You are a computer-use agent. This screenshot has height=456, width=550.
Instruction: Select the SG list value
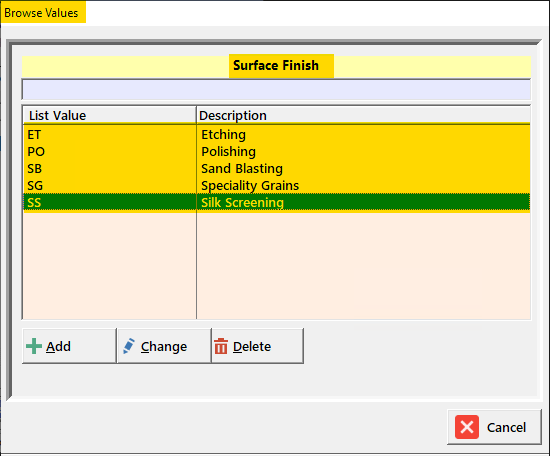[x=35, y=186]
